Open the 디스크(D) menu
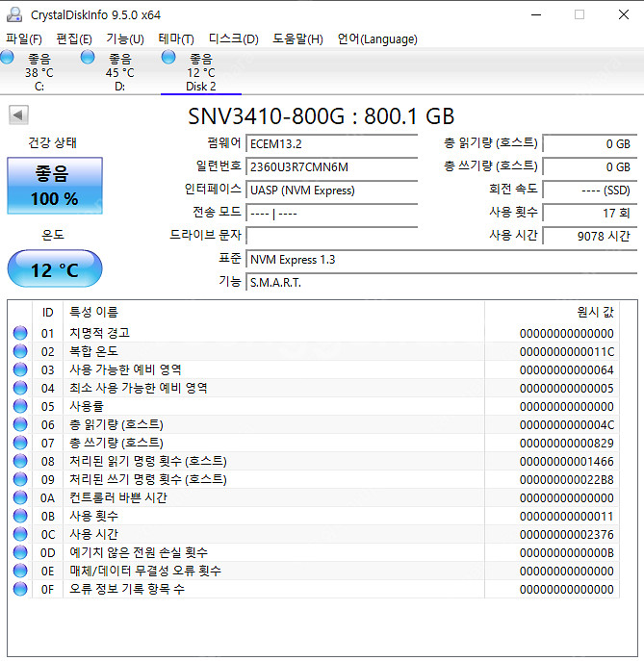Screen dimensions: 644x661 234,39
